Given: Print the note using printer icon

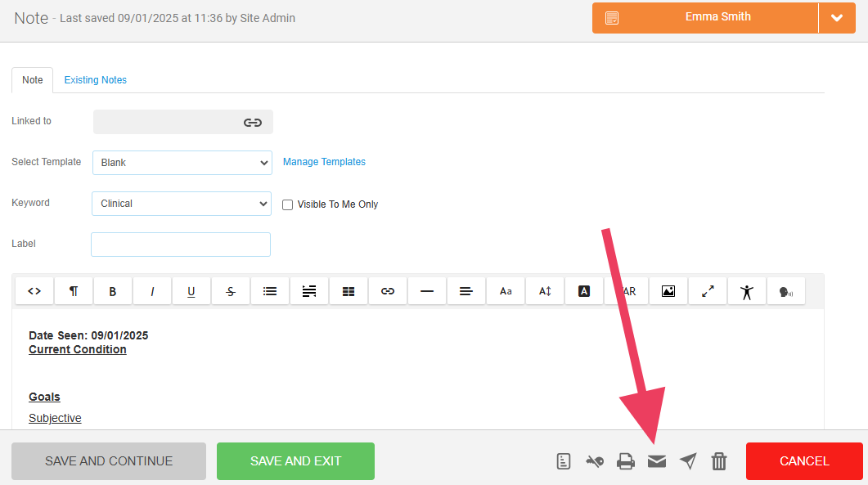Looking at the screenshot, I should [x=626, y=461].
